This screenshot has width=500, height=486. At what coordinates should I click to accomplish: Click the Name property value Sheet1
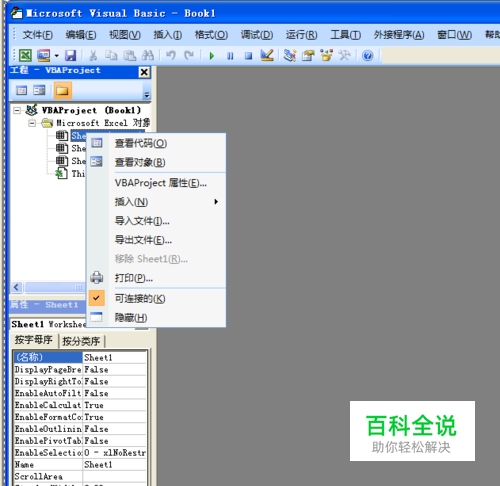(114, 465)
